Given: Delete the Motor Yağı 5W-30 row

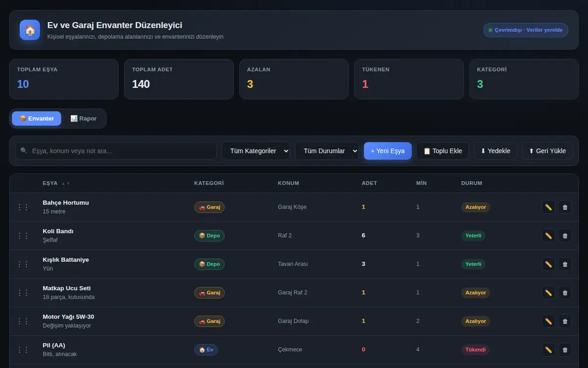Looking at the screenshot, I should point(565,321).
